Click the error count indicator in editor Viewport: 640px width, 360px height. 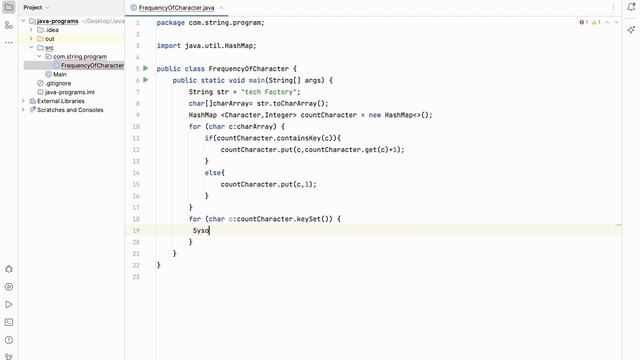[x=584, y=22]
